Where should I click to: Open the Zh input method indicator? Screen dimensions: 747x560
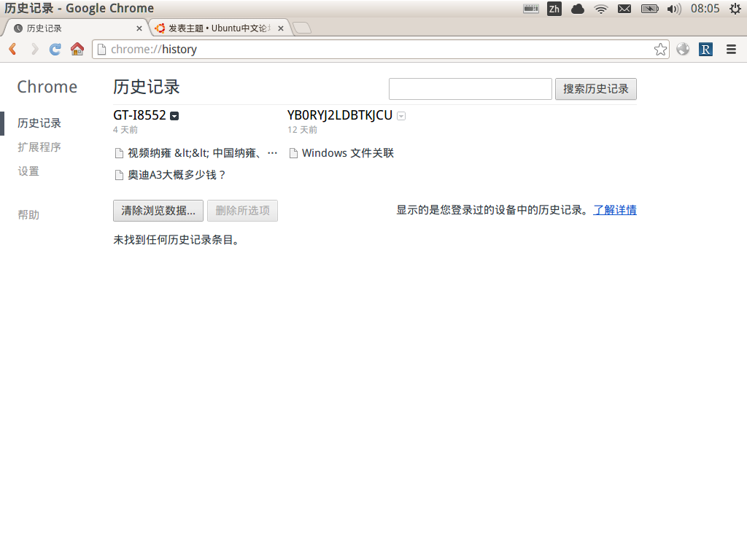(554, 9)
